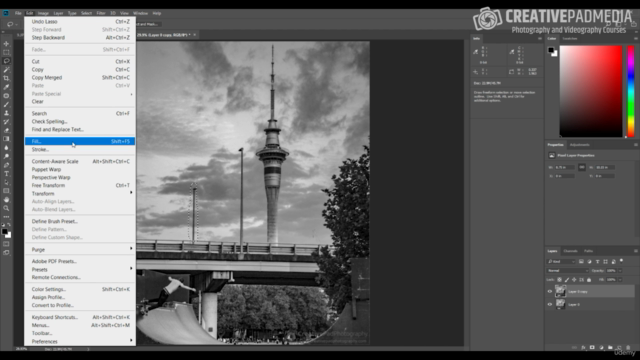Switch to the Swatches tab
Viewport: 640px width, 360px height.
[x=570, y=39]
